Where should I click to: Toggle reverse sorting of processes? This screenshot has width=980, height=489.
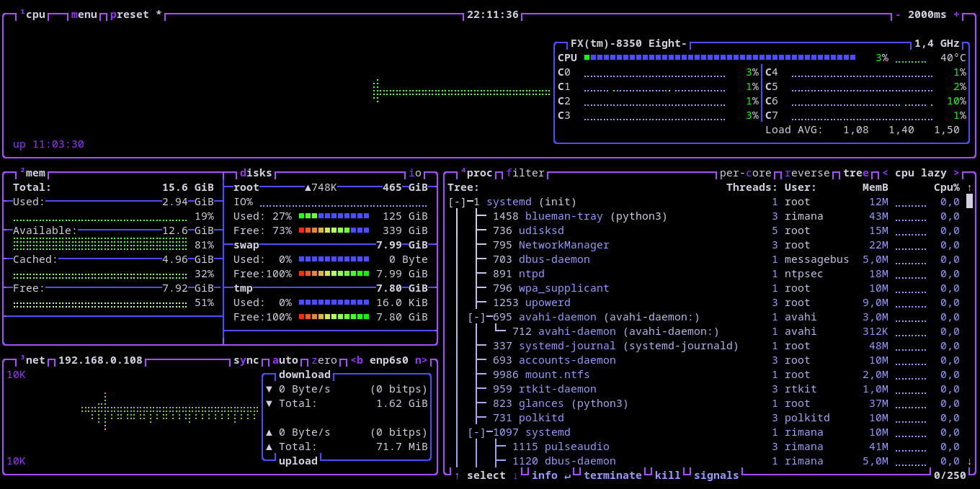pos(807,173)
